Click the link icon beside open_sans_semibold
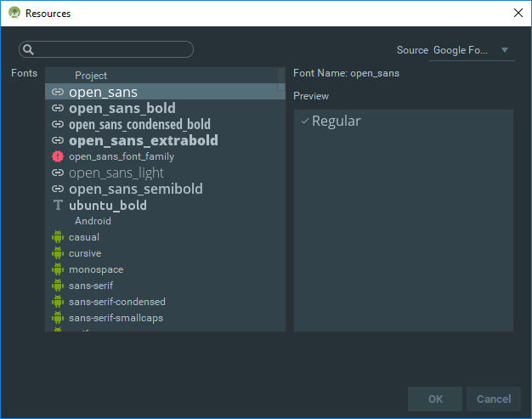Viewport: 532px width, 419px height. [58, 189]
